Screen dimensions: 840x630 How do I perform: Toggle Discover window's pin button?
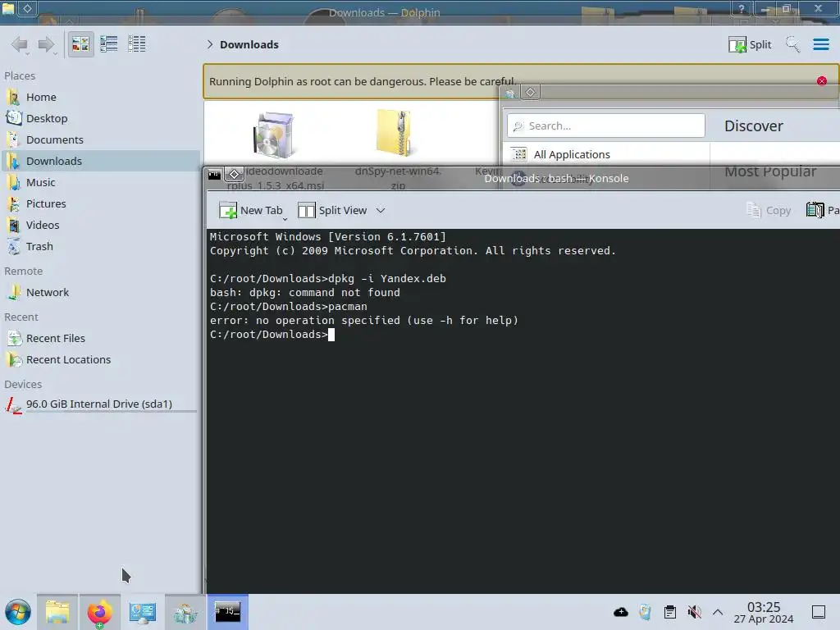coord(531,92)
